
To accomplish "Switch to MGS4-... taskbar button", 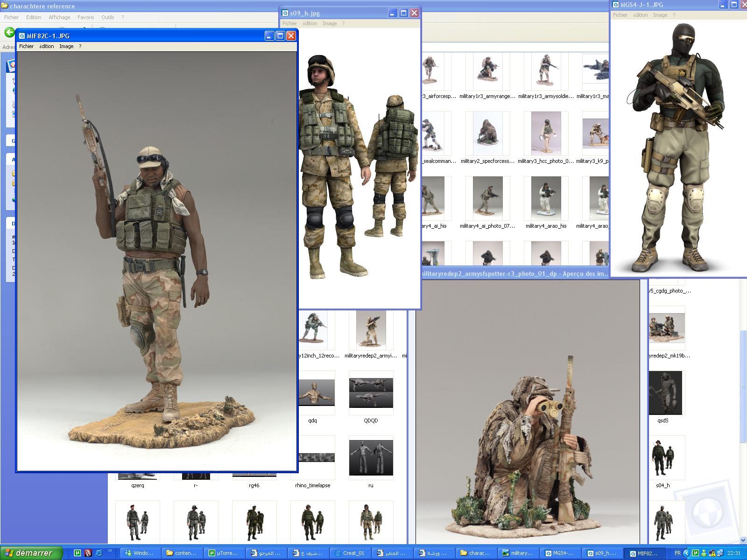I will (x=560, y=553).
